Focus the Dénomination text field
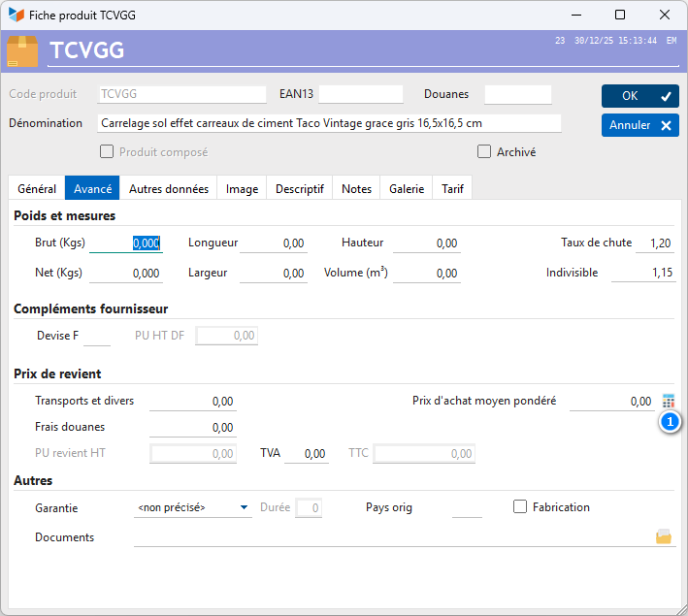 coord(329,123)
